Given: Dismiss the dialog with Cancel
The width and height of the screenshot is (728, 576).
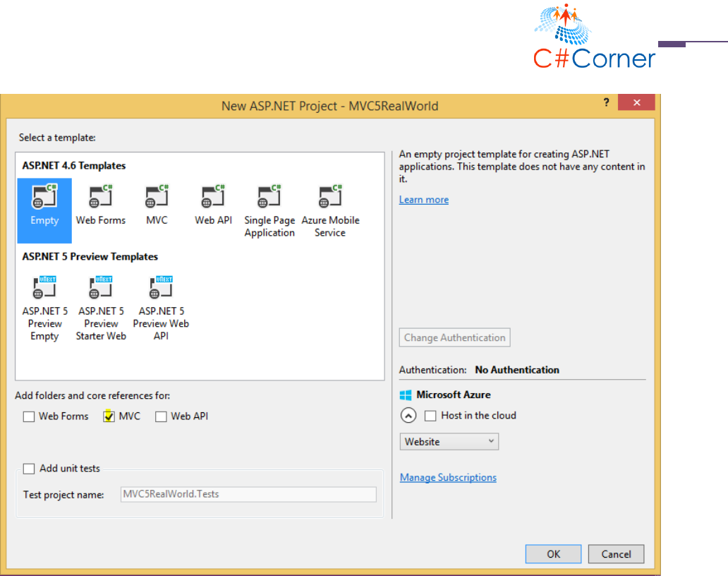Looking at the screenshot, I should click(616, 554).
